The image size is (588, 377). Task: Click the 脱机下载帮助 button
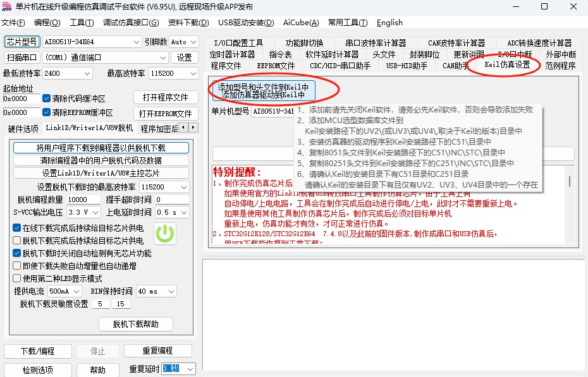pos(136,324)
